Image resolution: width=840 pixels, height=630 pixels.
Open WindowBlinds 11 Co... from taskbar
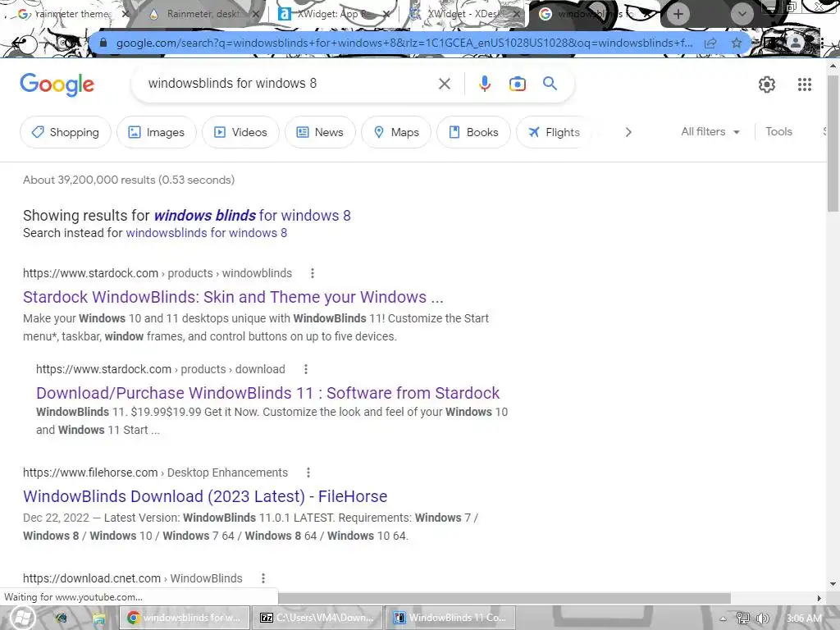450,618
